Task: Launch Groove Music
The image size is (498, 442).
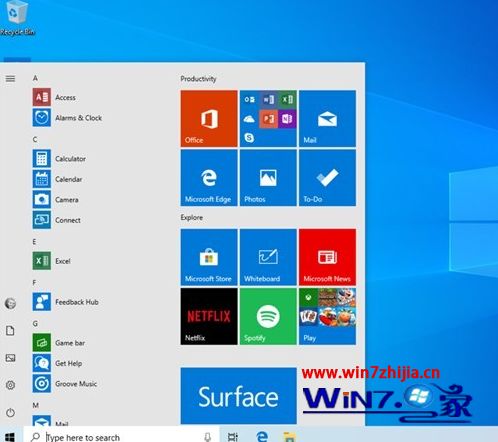Action: (65, 383)
